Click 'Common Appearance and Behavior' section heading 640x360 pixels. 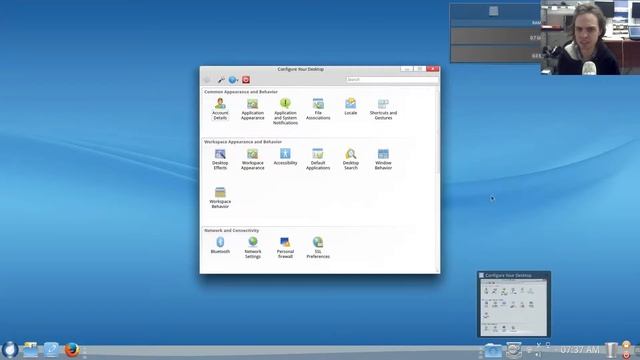pos(241,92)
